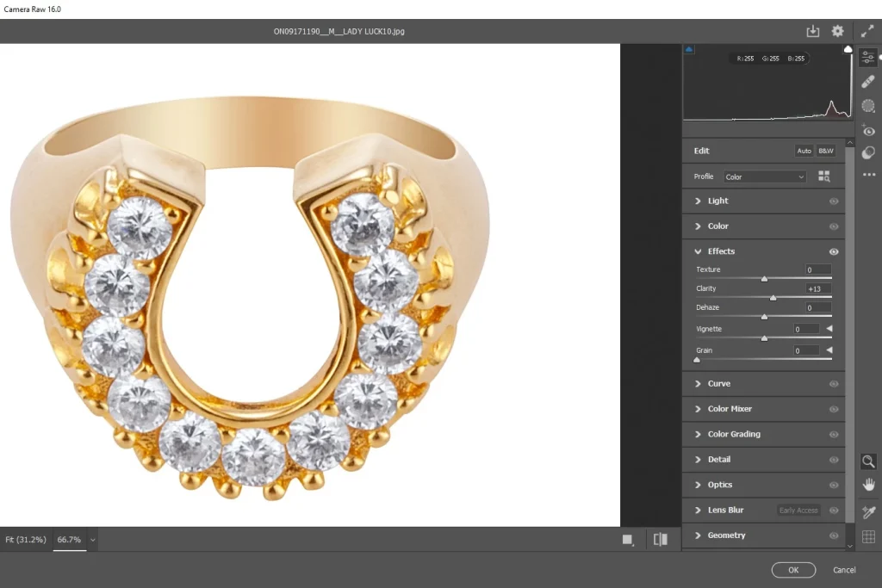This screenshot has width=882, height=588.
Task: Open the more settings ellipsis menu
Action: point(868,175)
